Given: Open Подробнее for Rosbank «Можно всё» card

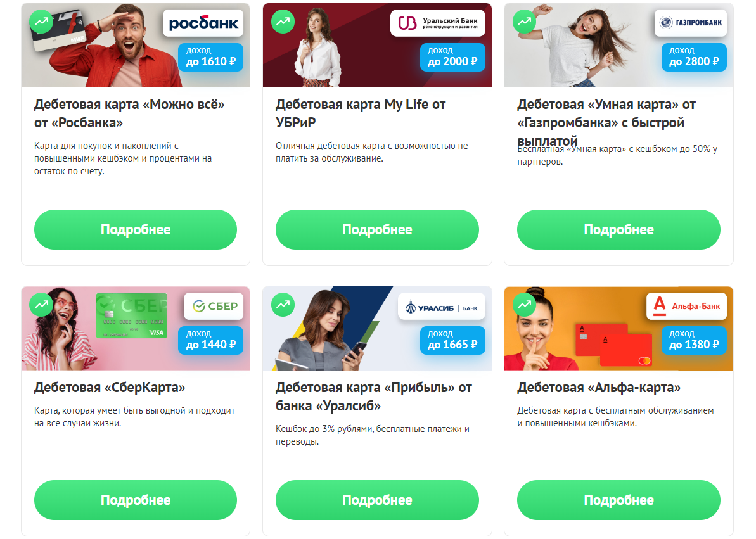Looking at the screenshot, I should 136,229.
